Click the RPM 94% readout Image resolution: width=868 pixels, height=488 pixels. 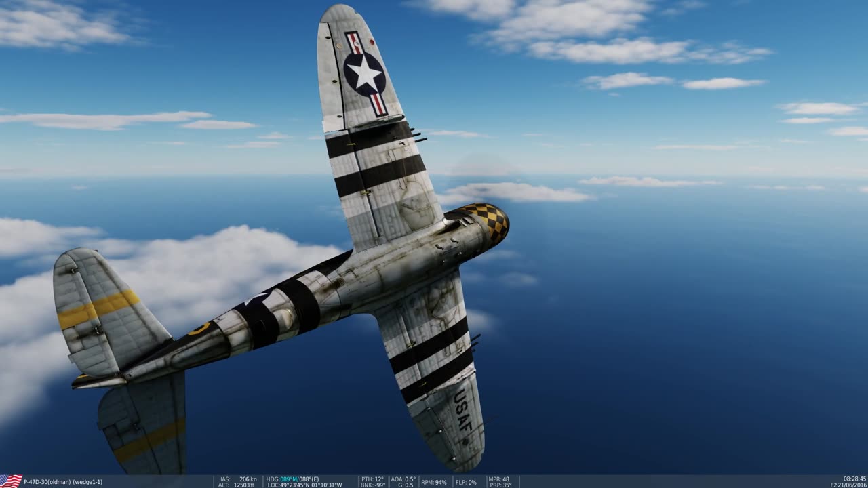[x=434, y=482]
